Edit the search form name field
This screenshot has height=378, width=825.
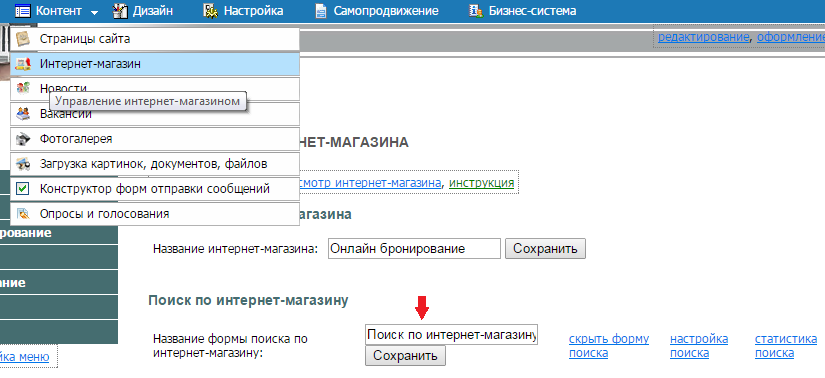click(451, 334)
